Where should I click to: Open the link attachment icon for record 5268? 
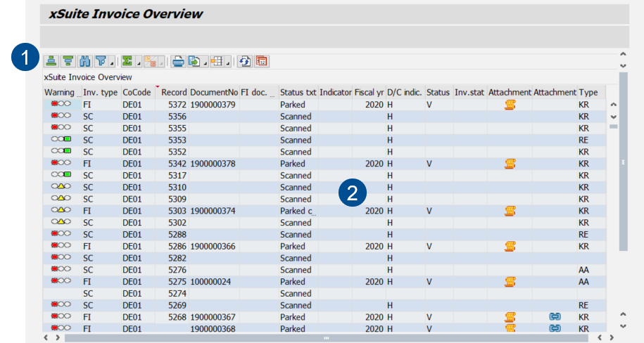pyautogui.click(x=555, y=317)
